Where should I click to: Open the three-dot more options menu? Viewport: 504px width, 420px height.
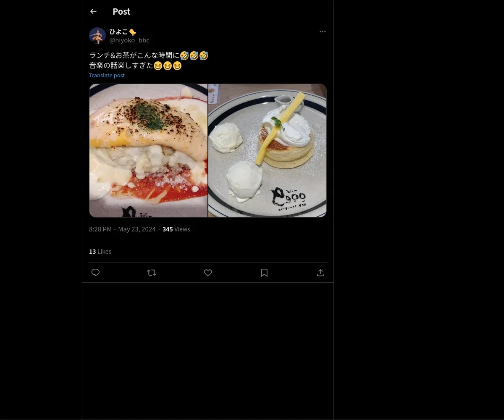[323, 31]
